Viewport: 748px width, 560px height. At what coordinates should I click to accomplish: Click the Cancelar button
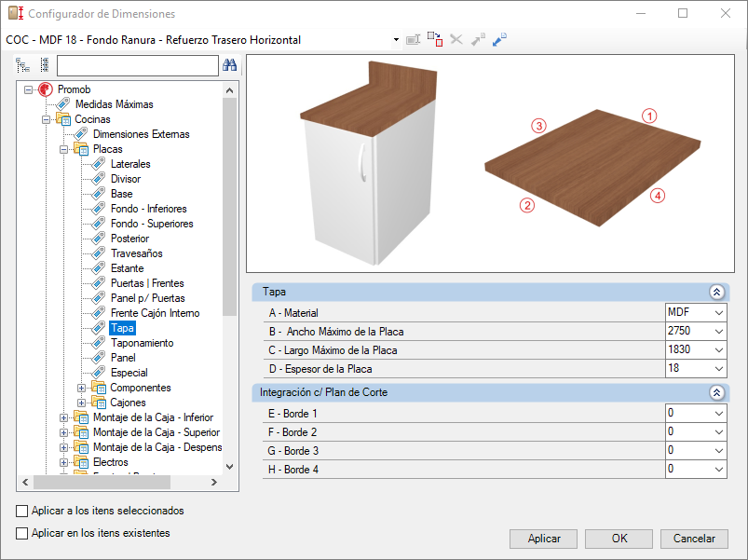point(694,539)
